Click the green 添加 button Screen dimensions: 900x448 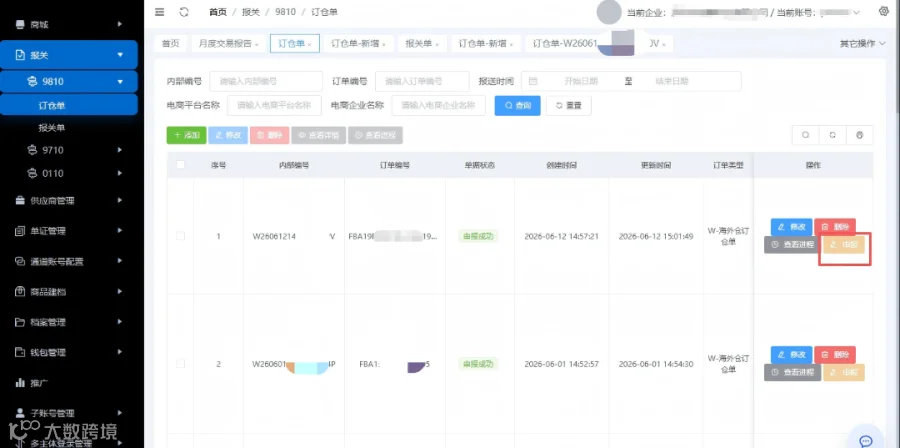click(187, 135)
